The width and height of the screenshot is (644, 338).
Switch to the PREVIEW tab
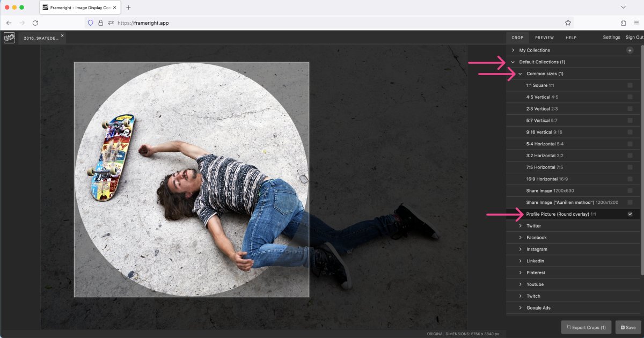544,37
